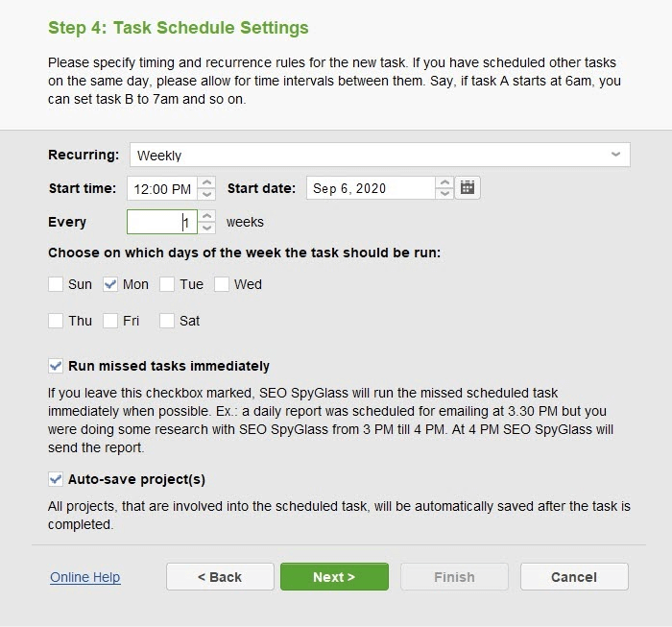
Task: Expand the Recurring dropdown arrow
Action: pos(616,155)
